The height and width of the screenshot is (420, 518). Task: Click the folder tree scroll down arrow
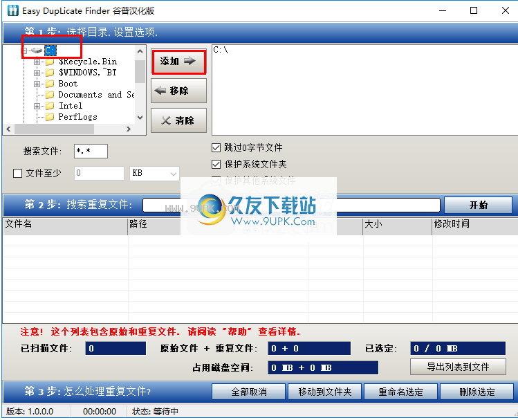coord(140,118)
